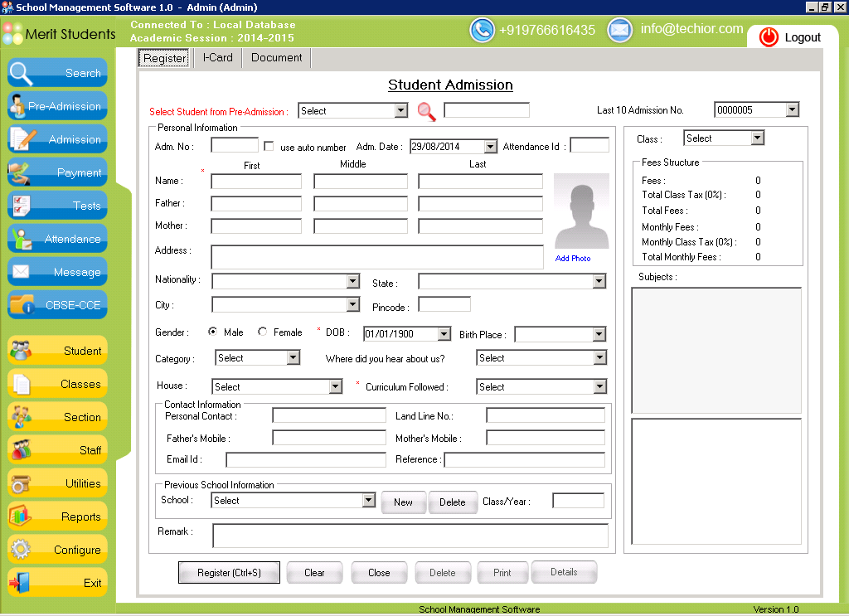Expand the State dropdown
849x616 pixels.
599,281
